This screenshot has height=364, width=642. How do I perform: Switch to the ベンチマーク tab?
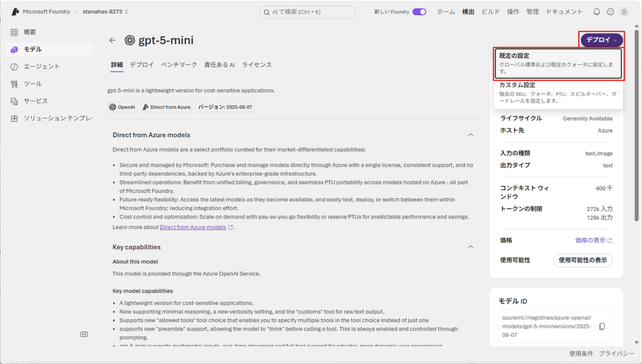(x=179, y=65)
